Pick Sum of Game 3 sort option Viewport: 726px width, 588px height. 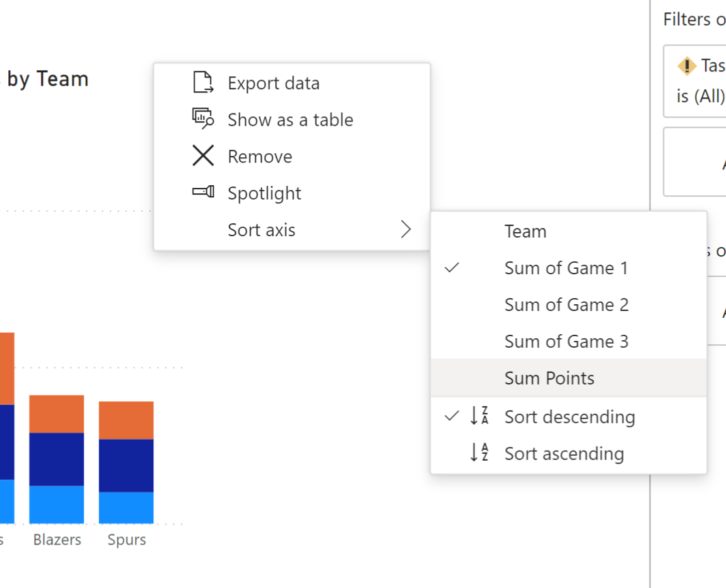point(566,342)
